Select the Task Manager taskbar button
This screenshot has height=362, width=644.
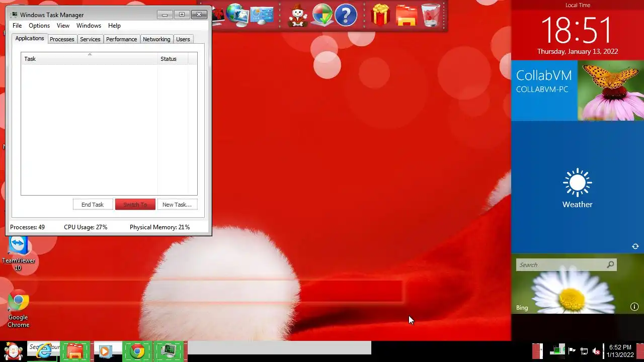[169, 351]
